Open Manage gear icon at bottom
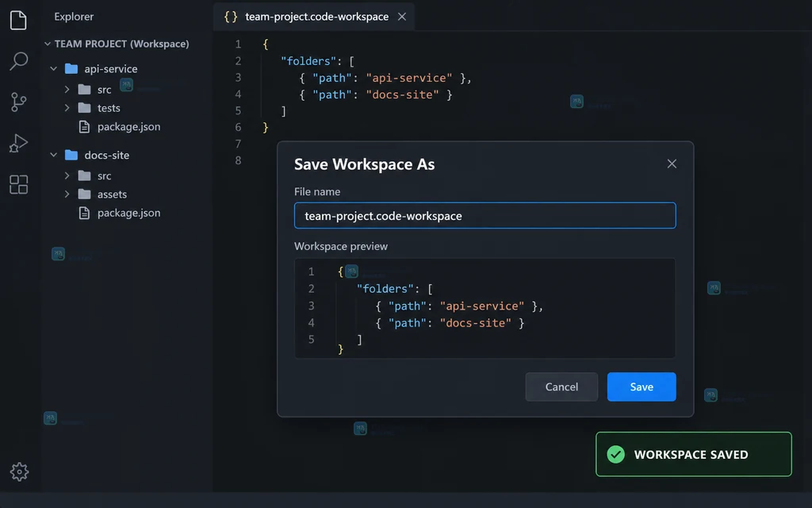 tap(19, 471)
